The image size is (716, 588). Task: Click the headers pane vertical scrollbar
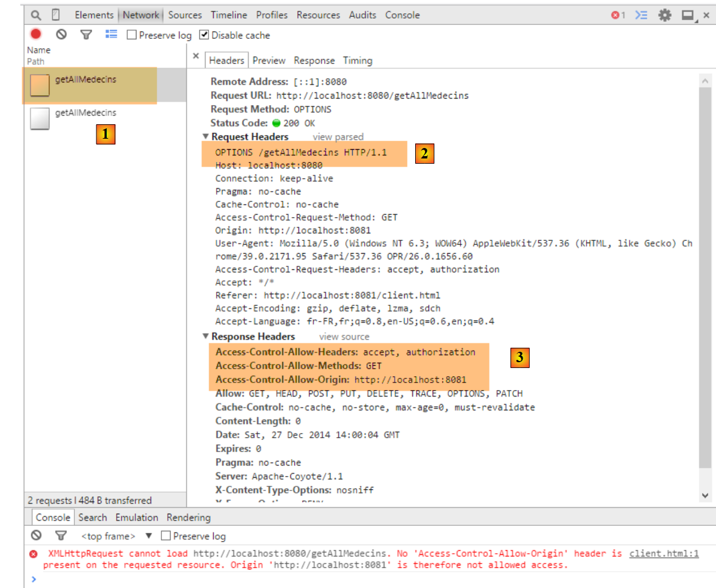[705, 279]
